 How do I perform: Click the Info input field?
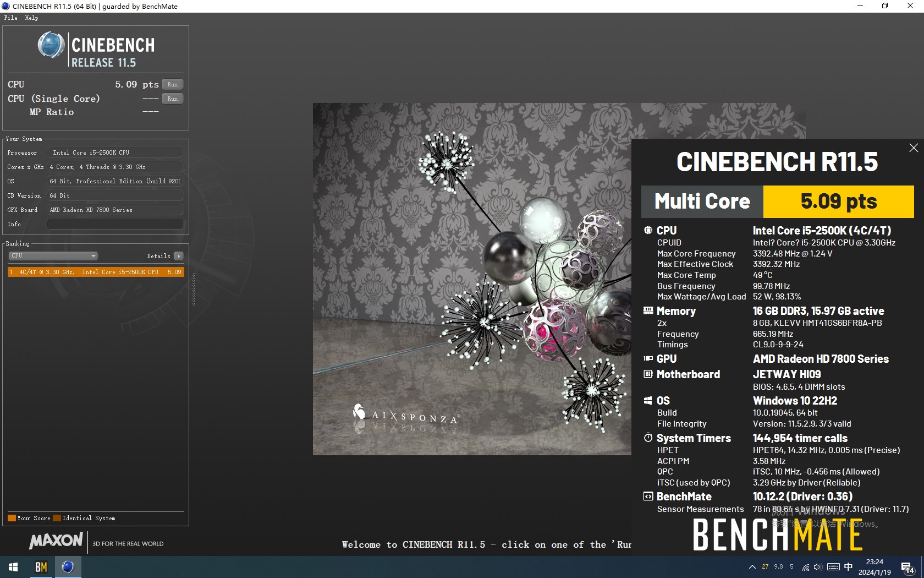click(115, 224)
